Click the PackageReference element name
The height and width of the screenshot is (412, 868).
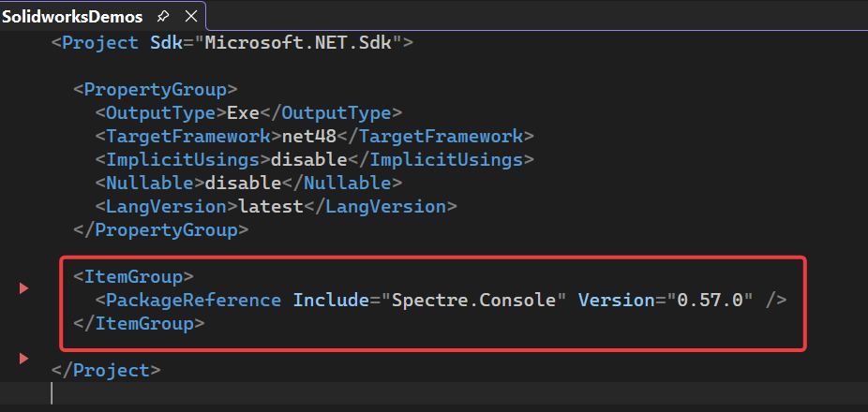tap(194, 301)
